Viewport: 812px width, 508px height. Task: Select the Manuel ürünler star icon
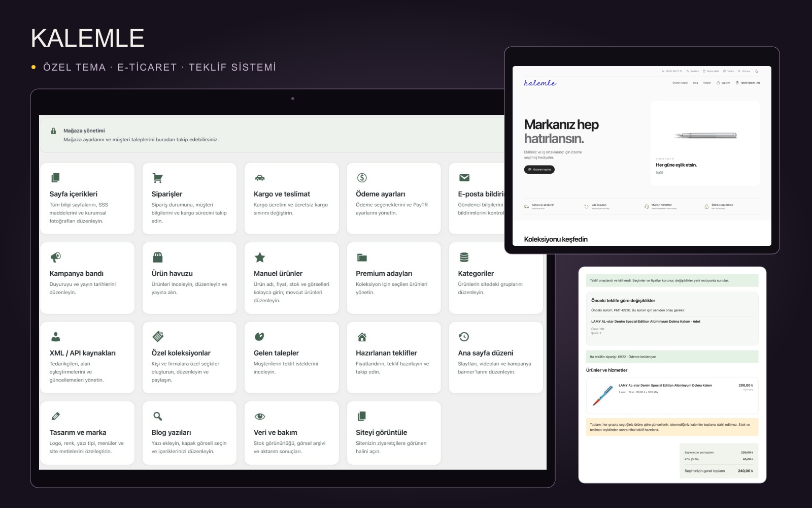260,257
